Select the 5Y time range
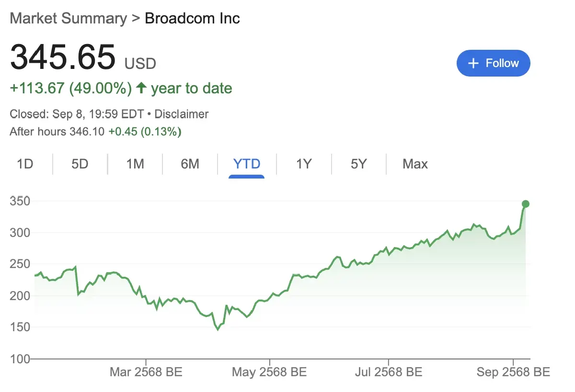This screenshot has width=575, height=392. coord(359,164)
